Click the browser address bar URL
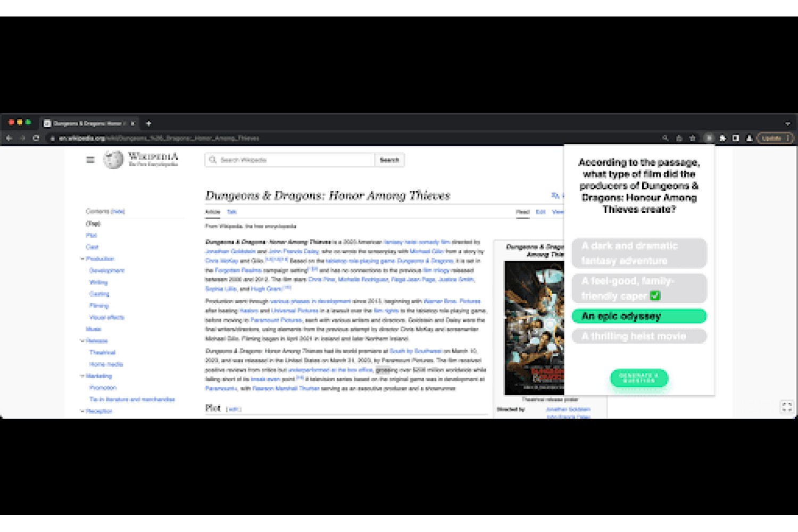Image resolution: width=798 pixels, height=532 pixels. (x=159, y=138)
